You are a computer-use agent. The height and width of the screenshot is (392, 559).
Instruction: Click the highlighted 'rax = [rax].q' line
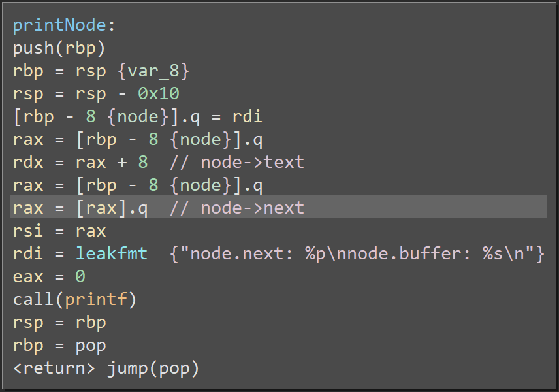(279, 207)
